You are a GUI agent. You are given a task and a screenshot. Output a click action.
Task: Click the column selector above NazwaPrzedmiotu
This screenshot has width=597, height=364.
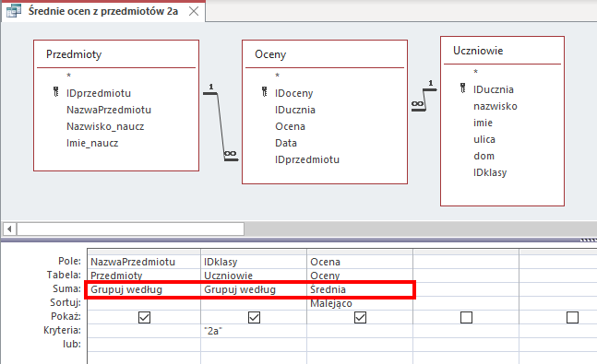(144, 252)
